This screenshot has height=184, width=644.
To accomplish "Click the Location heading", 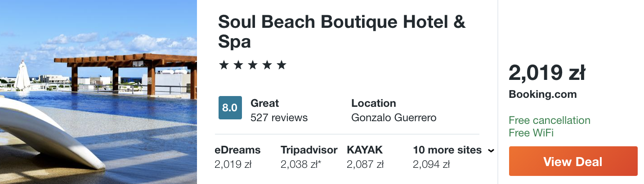I will click(373, 103).
